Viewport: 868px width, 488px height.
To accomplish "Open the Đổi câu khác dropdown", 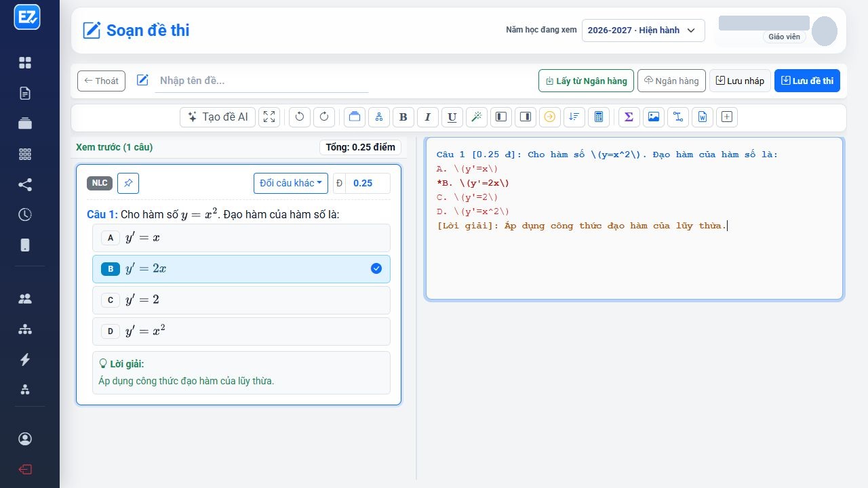I will (x=291, y=183).
